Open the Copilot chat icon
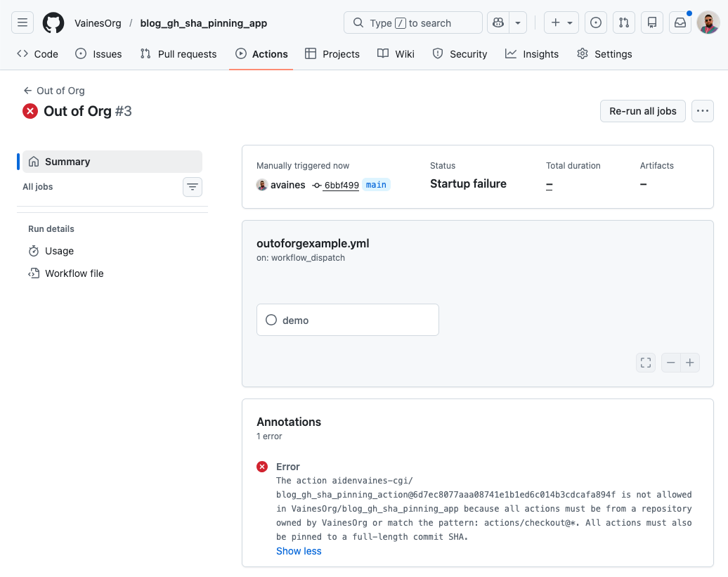728x577 pixels. 498,22
